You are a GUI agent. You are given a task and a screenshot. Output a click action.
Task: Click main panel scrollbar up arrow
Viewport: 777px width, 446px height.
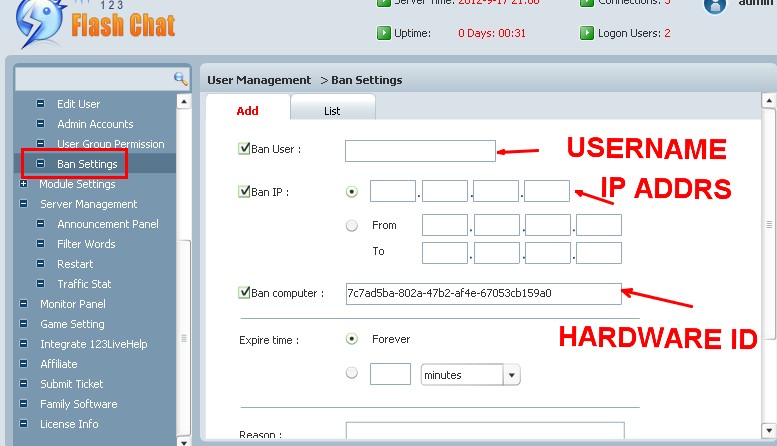[x=769, y=101]
